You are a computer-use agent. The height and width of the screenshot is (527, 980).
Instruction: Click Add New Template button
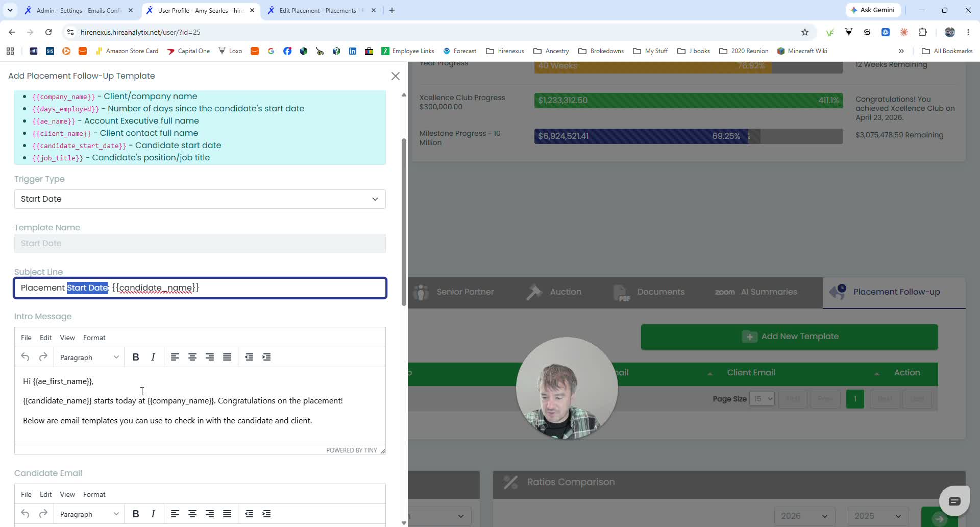click(x=790, y=337)
